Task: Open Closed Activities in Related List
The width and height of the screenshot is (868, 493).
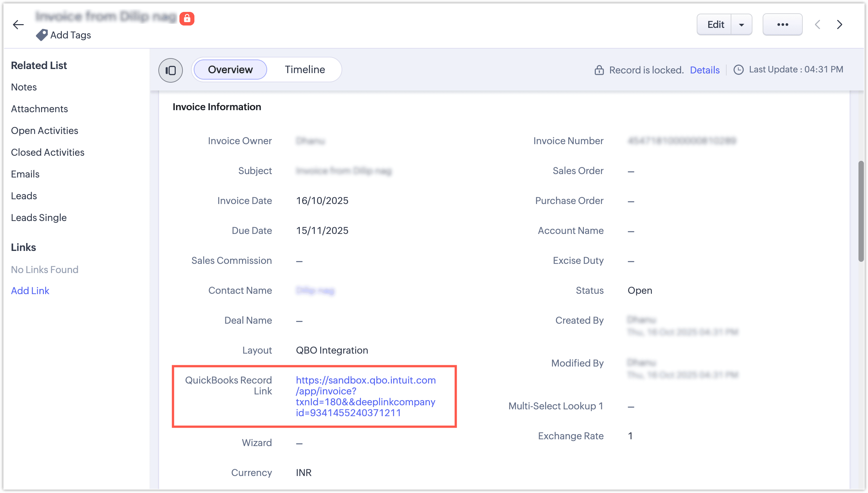Action: 48,152
